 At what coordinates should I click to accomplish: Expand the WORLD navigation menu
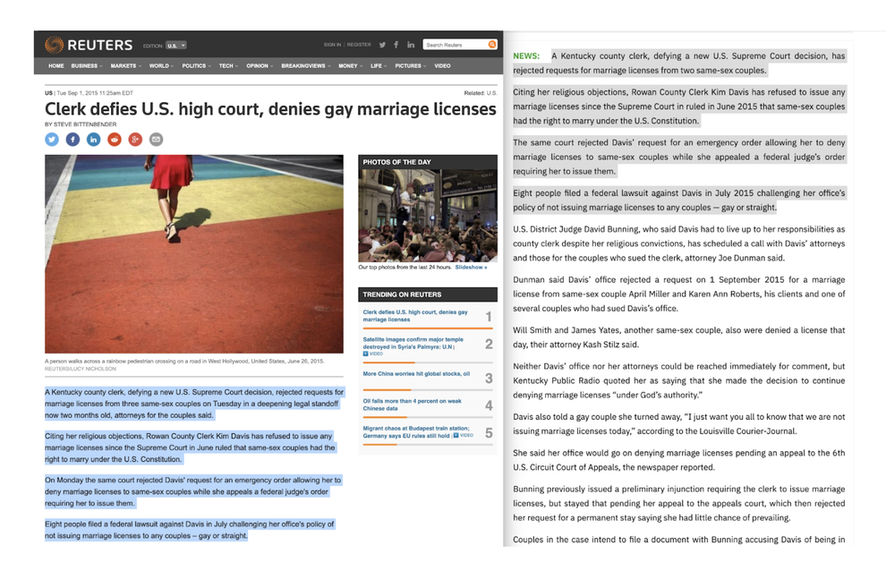click(159, 65)
